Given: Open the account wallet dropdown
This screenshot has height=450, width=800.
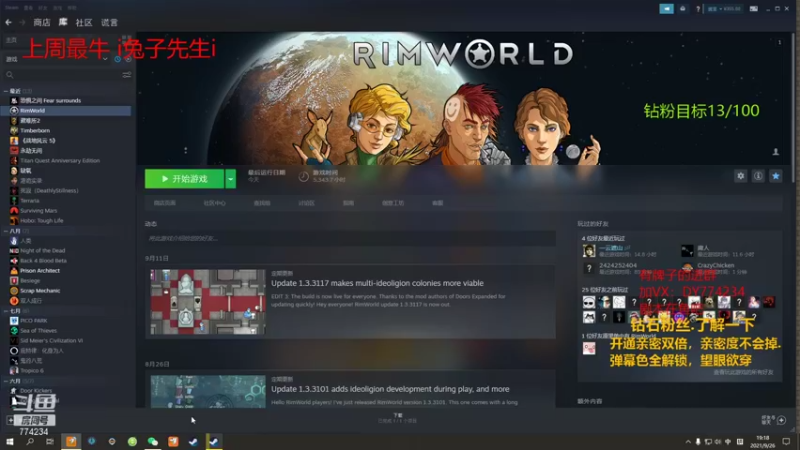Looking at the screenshot, I should [x=724, y=9].
